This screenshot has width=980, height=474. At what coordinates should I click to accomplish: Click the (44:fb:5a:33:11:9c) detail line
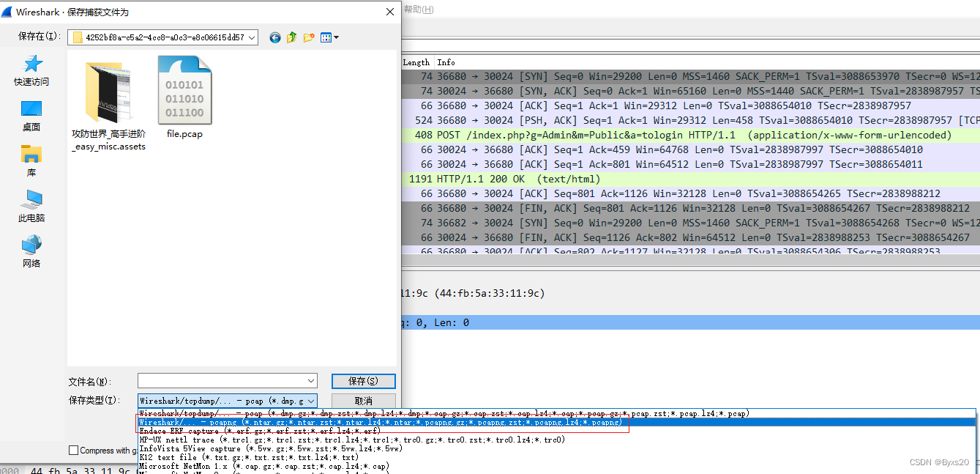pyautogui.click(x=690, y=293)
